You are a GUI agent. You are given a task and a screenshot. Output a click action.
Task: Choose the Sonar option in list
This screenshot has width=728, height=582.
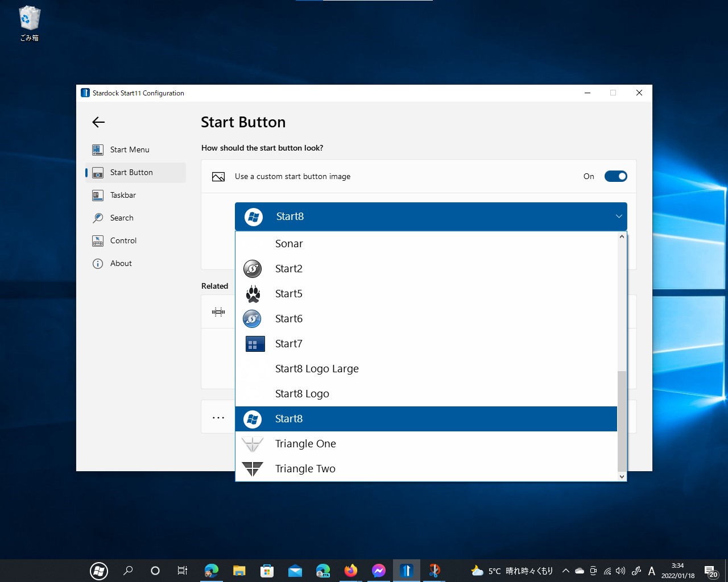[289, 244]
